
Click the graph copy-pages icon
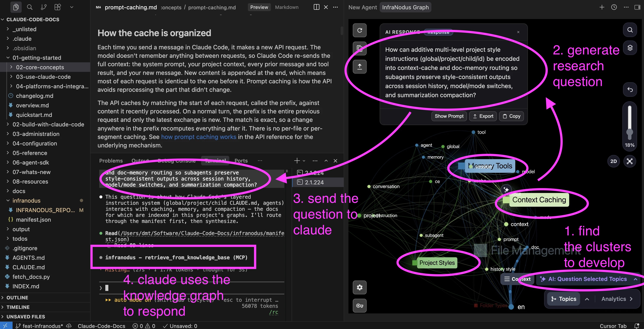359,48
